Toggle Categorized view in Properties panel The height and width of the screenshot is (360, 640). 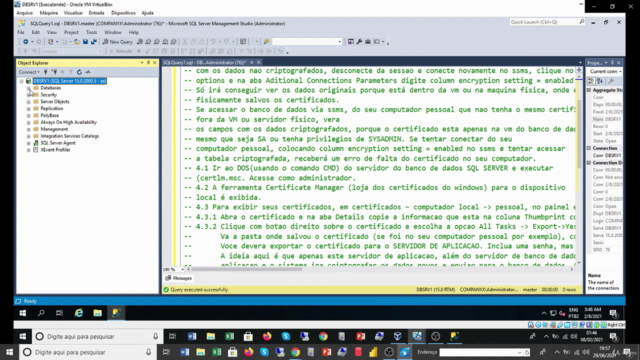(x=591, y=81)
